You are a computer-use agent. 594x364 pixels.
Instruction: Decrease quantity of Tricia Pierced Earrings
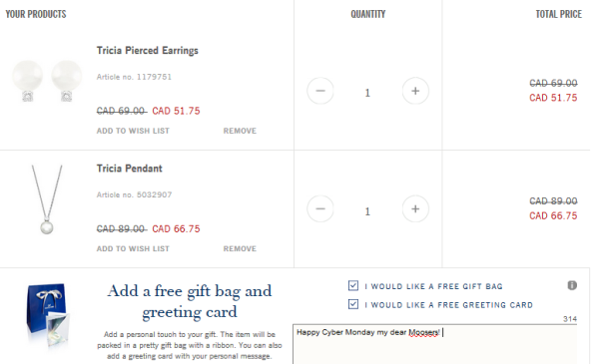pos(320,91)
